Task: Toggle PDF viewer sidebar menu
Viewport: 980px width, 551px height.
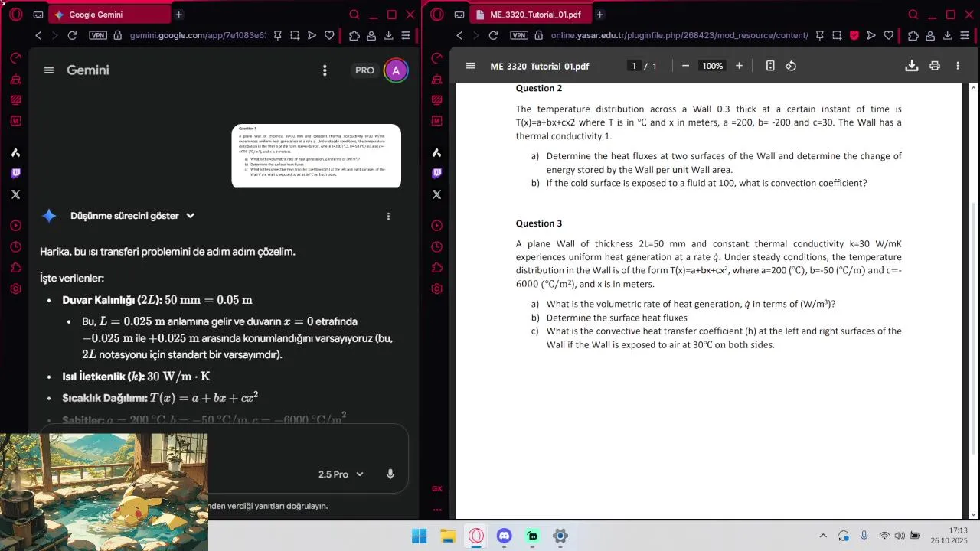Action: [470, 66]
